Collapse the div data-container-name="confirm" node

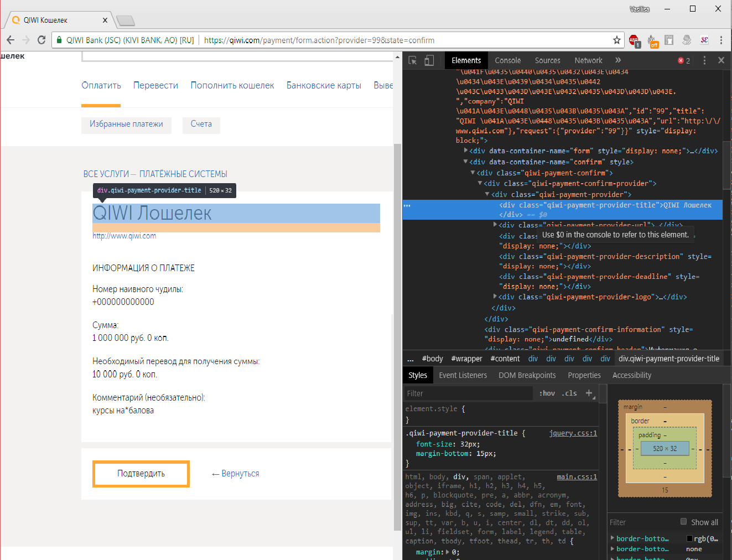click(466, 162)
